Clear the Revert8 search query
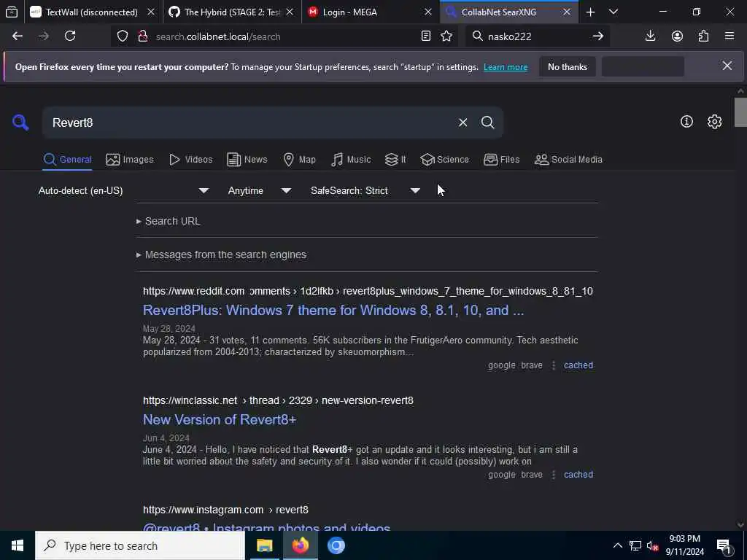 [x=462, y=122]
